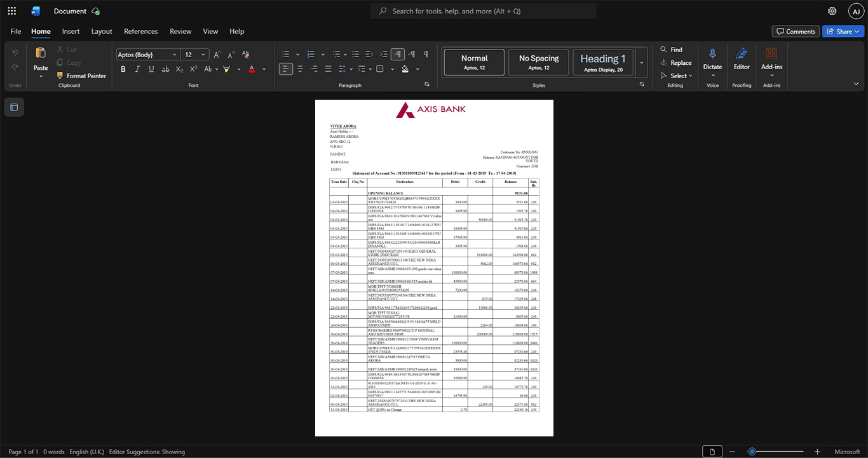Switch to the View tab
This screenshot has height=458, width=868.
tap(210, 31)
